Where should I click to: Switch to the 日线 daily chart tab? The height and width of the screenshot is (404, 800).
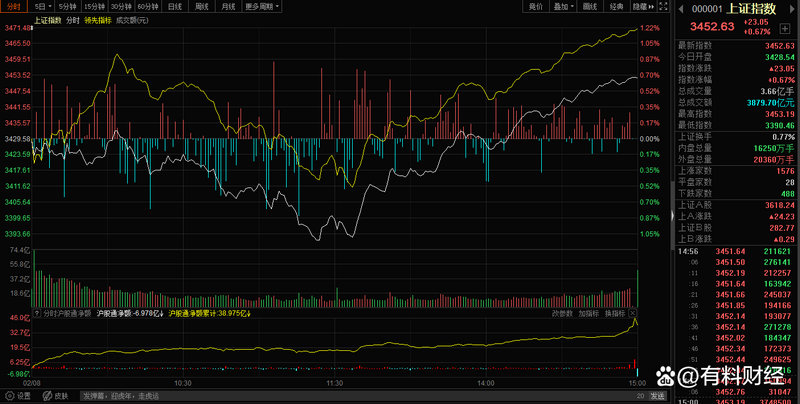[x=175, y=6]
